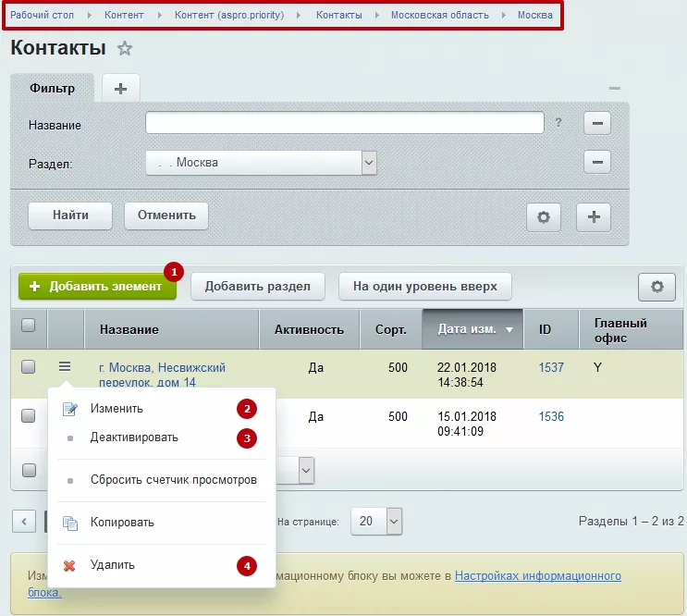Add filter field with the plus button
Image resolution: width=687 pixels, height=616 pixels.
point(594,216)
